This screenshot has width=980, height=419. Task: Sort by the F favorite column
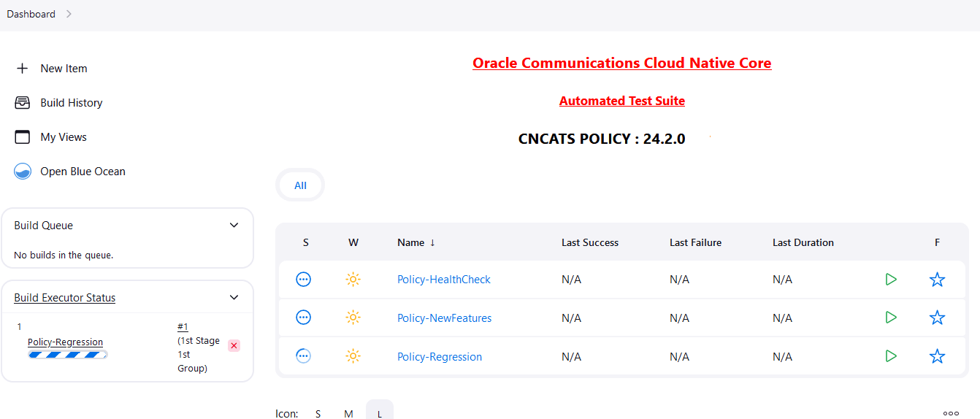pyautogui.click(x=937, y=242)
